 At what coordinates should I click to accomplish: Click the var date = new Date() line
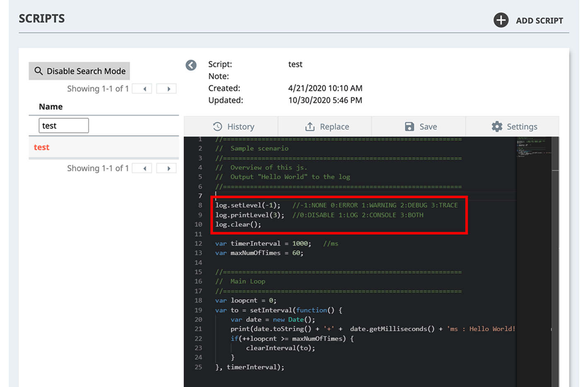pos(272,320)
